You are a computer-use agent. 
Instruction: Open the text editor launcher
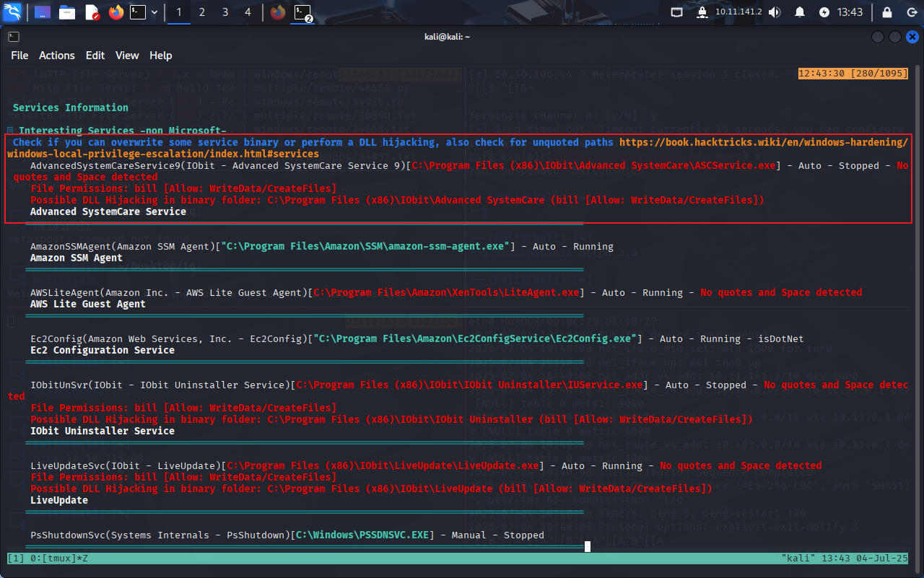92,12
